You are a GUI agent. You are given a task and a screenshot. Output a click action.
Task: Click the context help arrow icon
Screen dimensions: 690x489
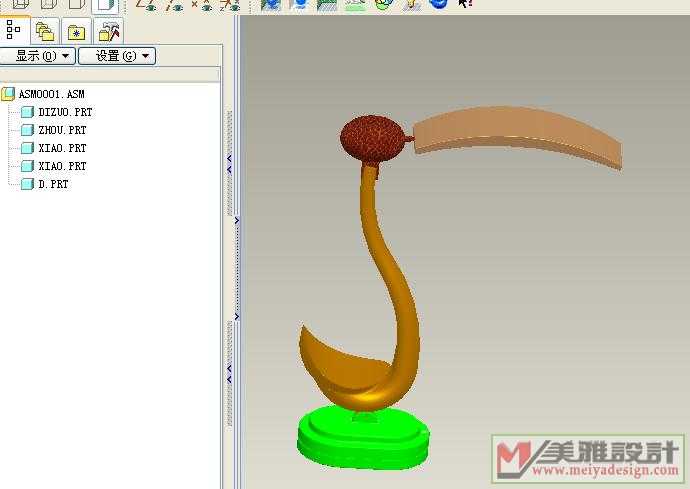pyautogui.click(x=465, y=4)
